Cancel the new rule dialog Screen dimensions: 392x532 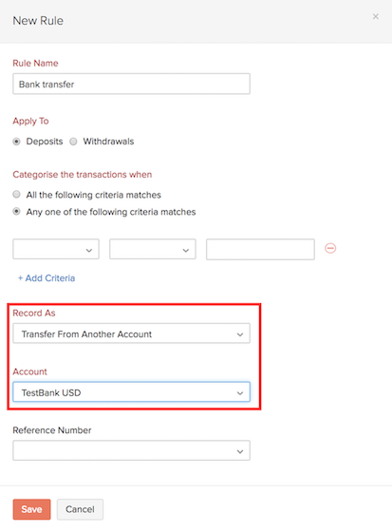[x=80, y=509]
